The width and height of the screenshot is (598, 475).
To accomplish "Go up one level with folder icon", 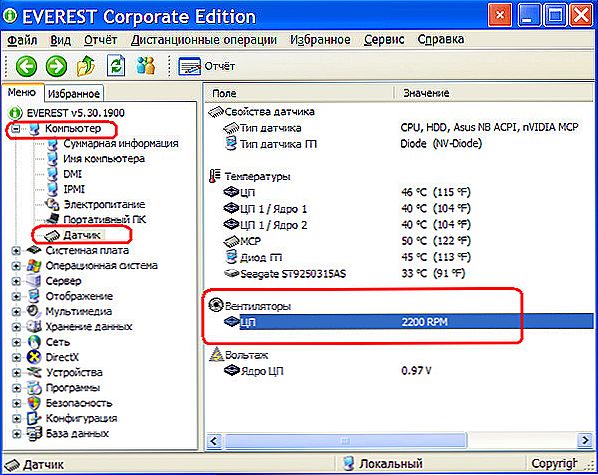I will click(x=86, y=66).
